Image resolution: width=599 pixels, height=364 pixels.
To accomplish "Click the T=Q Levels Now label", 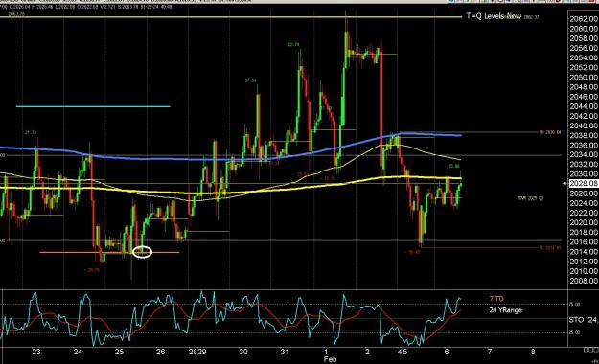I will click(x=494, y=16).
